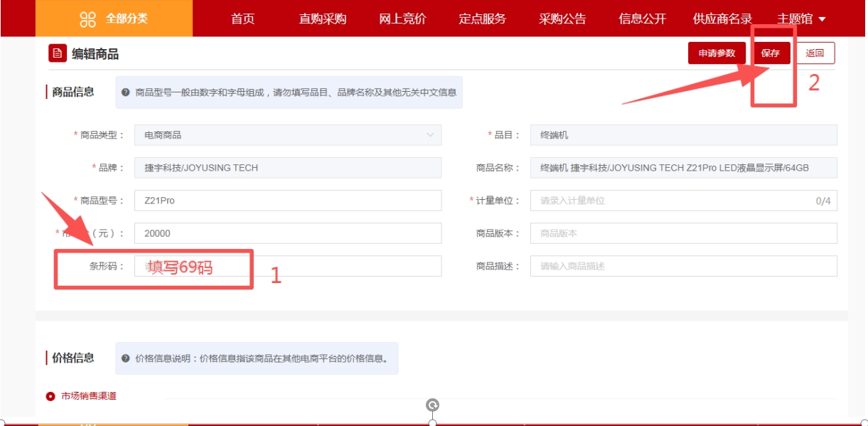Go to the 首页 tab
Screen dimensions: 868x426
tap(242, 19)
